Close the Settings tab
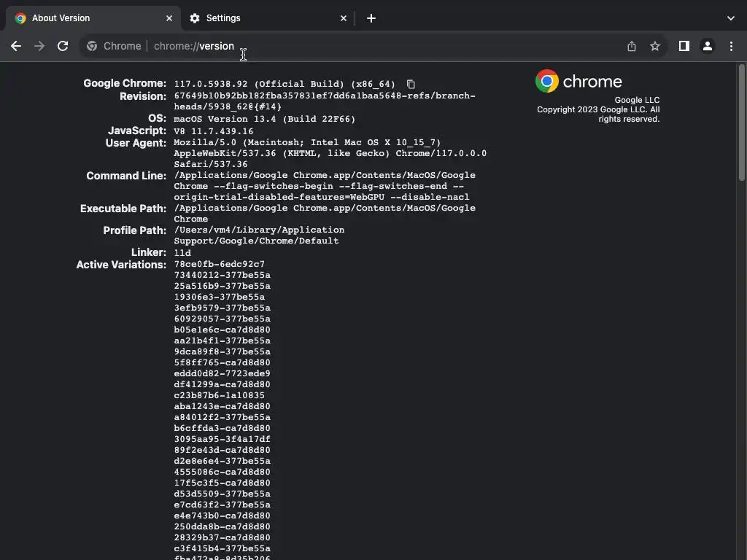 344,18
